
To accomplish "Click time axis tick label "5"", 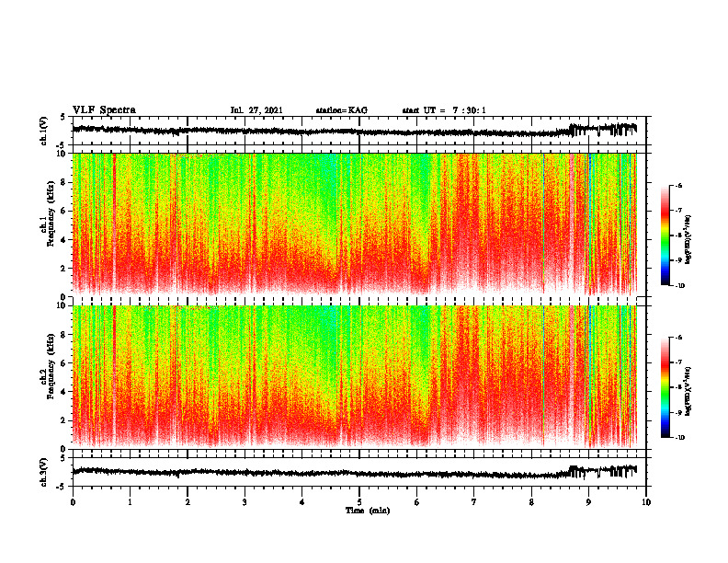I will pyautogui.click(x=359, y=502).
